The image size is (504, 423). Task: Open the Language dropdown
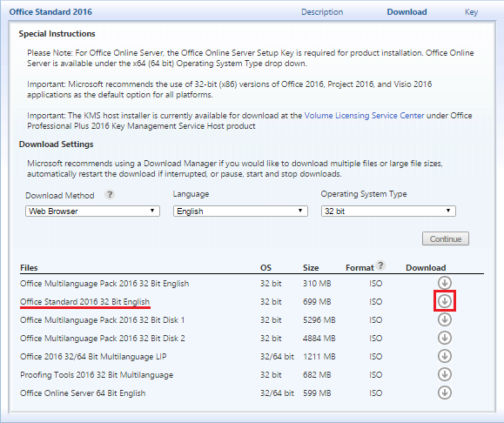click(x=240, y=211)
